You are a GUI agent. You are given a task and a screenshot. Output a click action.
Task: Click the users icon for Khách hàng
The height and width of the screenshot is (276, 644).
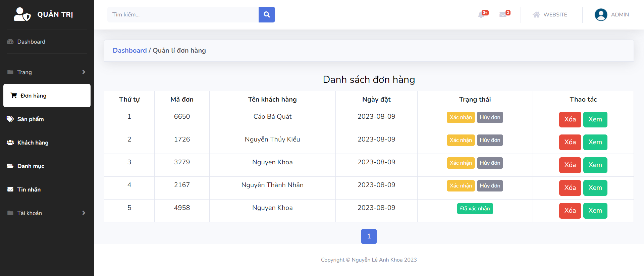tap(10, 143)
